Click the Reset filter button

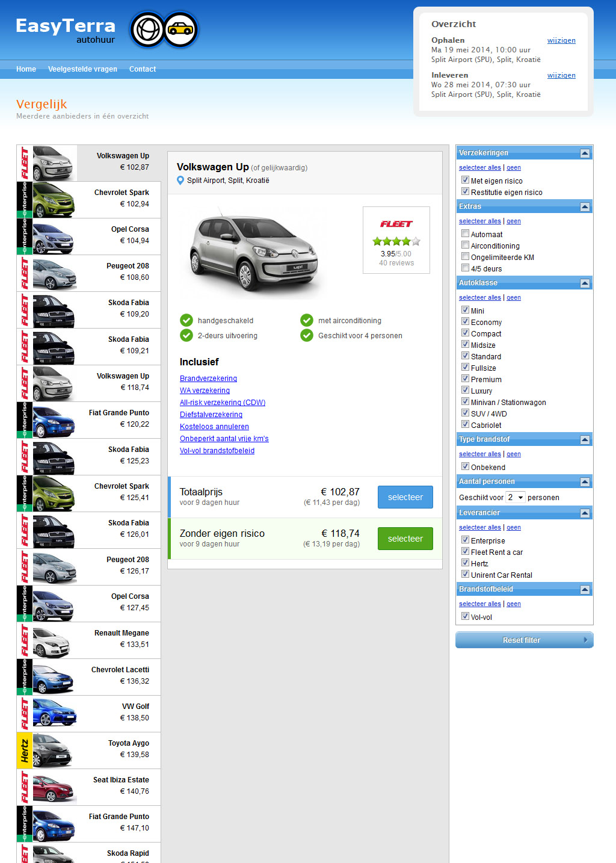point(524,640)
